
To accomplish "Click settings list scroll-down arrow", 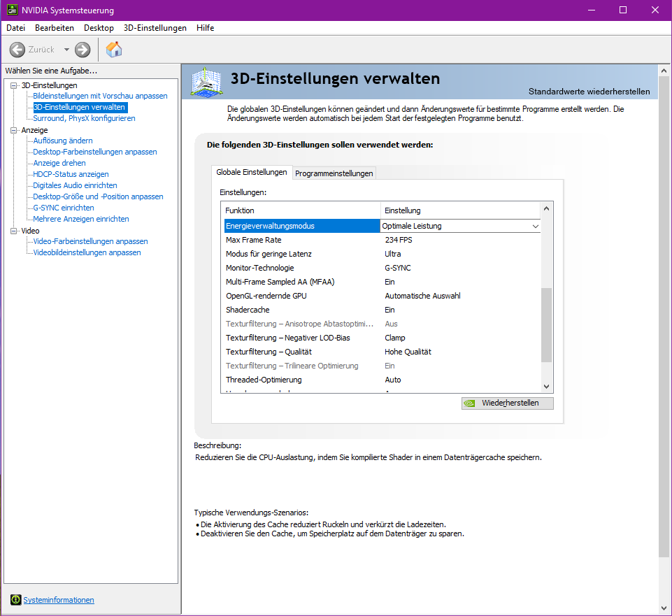I will [x=546, y=386].
